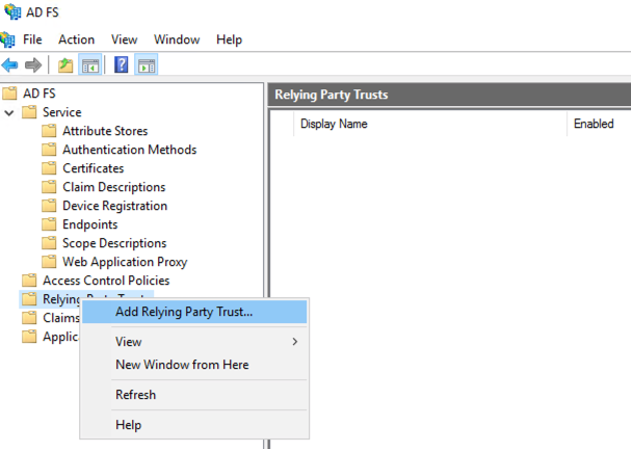Click the blue Help toolbar icon

[121, 65]
